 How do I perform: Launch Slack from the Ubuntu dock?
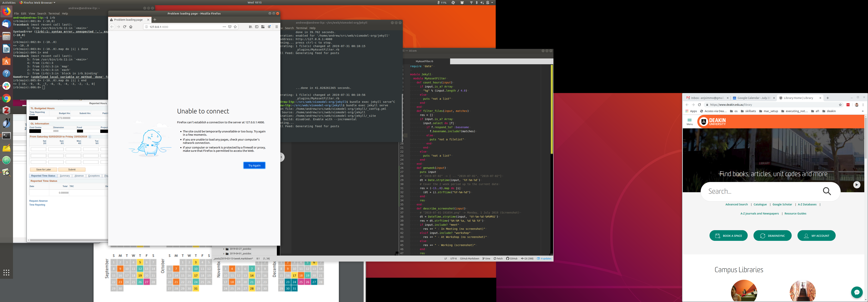click(6, 86)
